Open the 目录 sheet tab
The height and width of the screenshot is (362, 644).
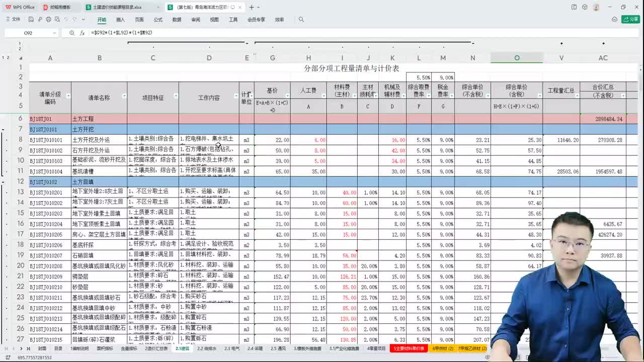58,348
